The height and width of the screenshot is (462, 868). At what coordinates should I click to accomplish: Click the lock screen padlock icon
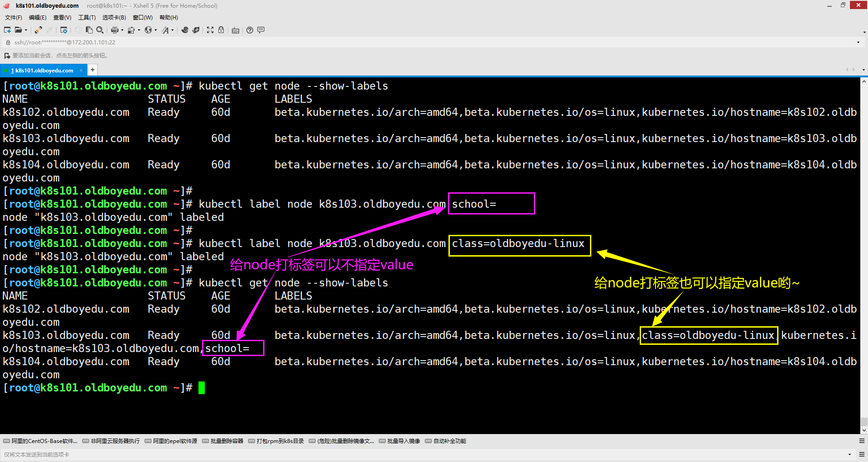(x=221, y=30)
